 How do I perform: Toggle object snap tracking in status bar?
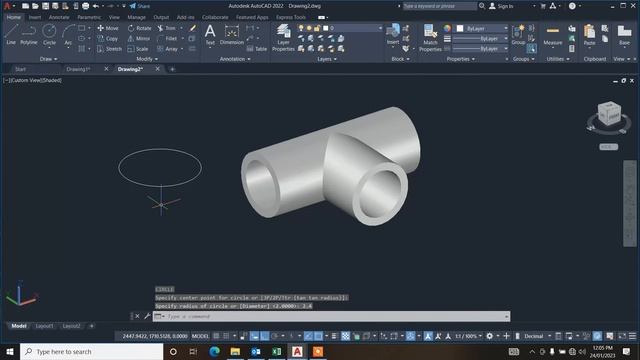308,336
